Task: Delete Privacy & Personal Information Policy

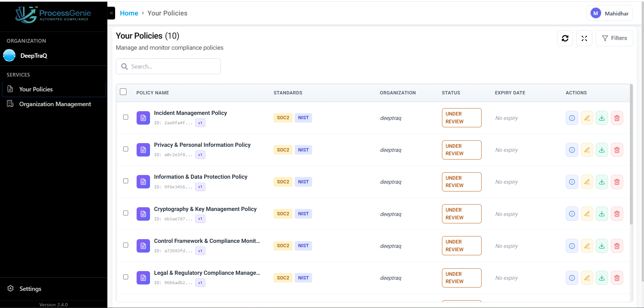Action: tap(617, 150)
